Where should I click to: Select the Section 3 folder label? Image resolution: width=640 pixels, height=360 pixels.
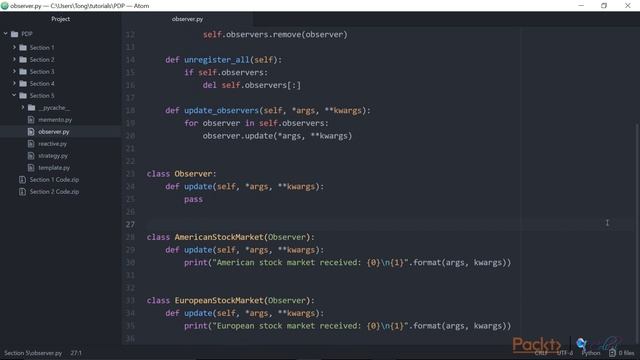pyautogui.click(x=42, y=72)
